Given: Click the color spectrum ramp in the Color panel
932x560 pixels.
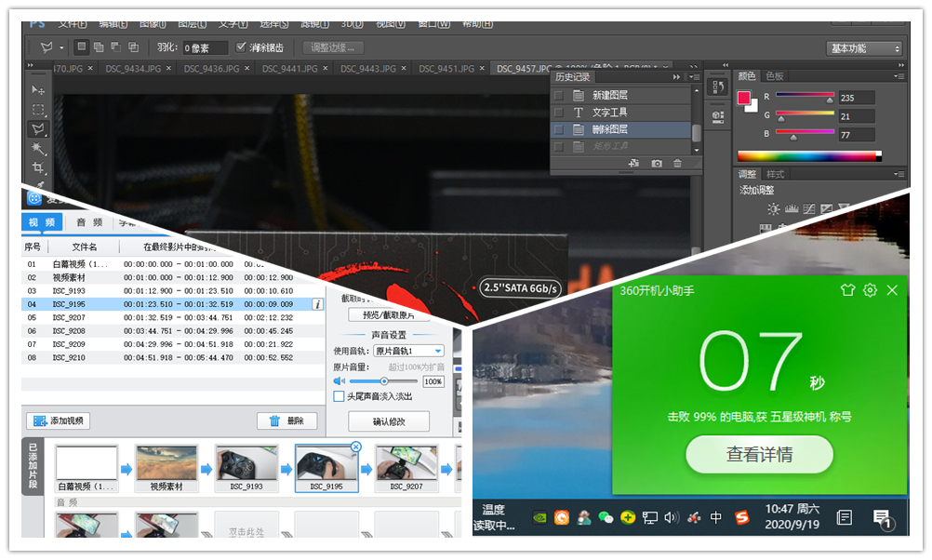Looking at the screenshot, I should tap(809, 156).
